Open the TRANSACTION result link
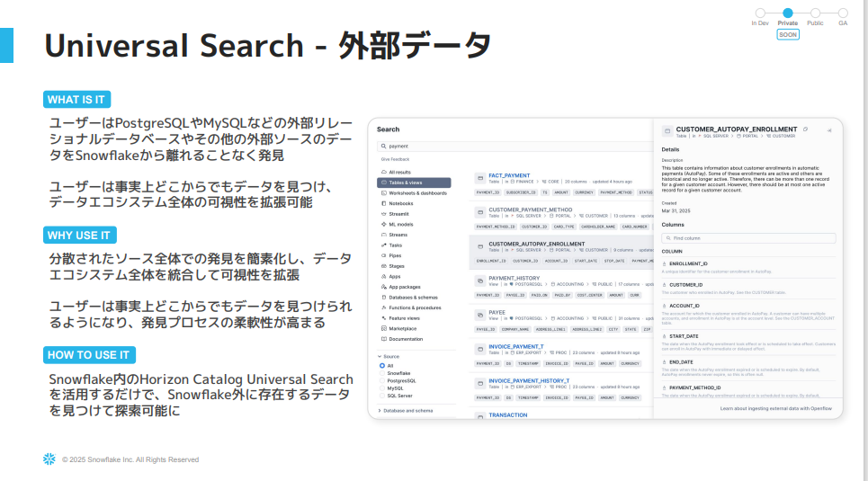868x481 pixels. click(508, 415)
